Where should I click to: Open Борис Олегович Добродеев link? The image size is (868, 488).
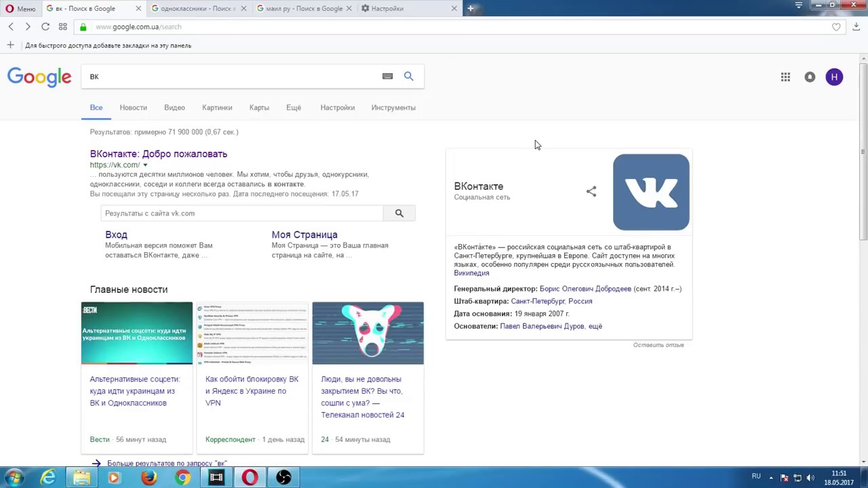click(585, 289)
